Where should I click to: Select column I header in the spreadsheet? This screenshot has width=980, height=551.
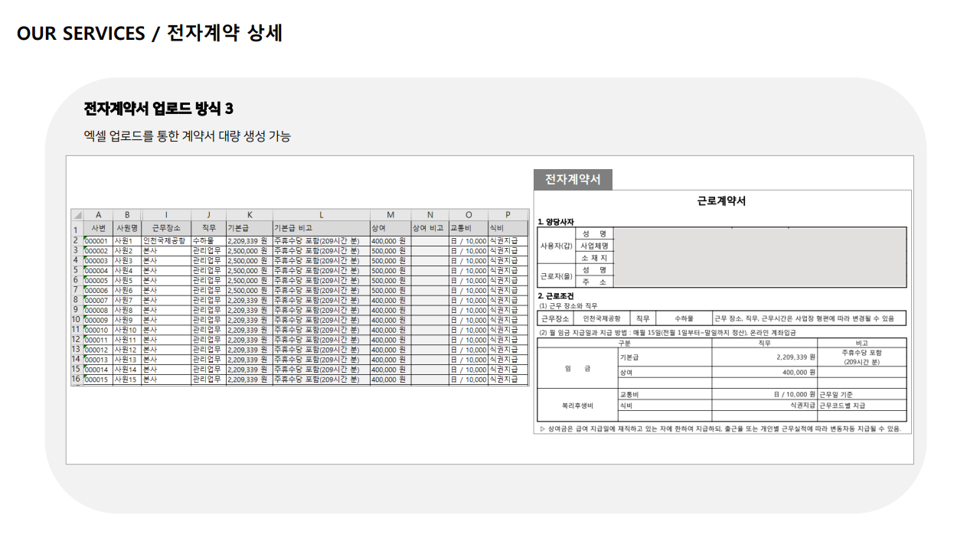click(x=166, y=215)
